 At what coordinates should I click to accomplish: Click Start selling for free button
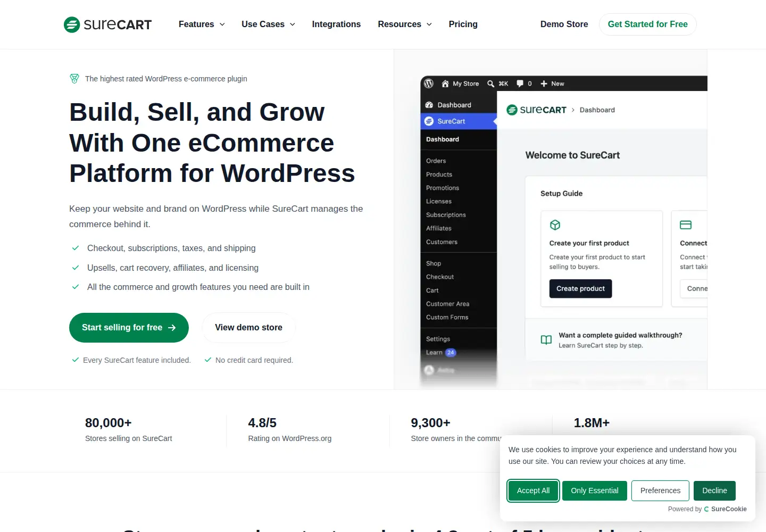[129, 328]
